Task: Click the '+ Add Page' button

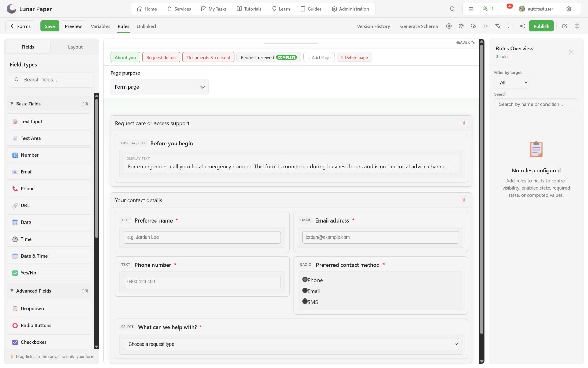Action: (x=319, y=57)
